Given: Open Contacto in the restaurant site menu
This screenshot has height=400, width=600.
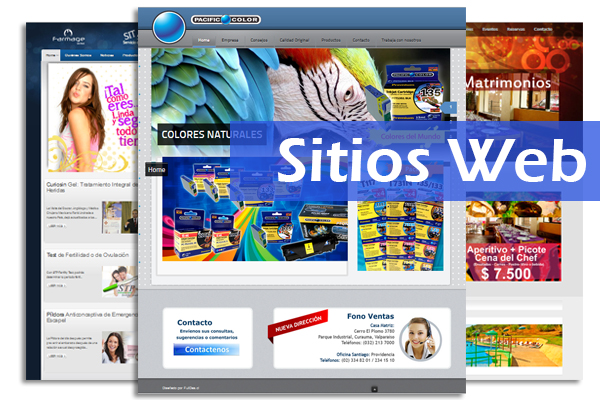Looking at the screenshot, I should 543,29.
